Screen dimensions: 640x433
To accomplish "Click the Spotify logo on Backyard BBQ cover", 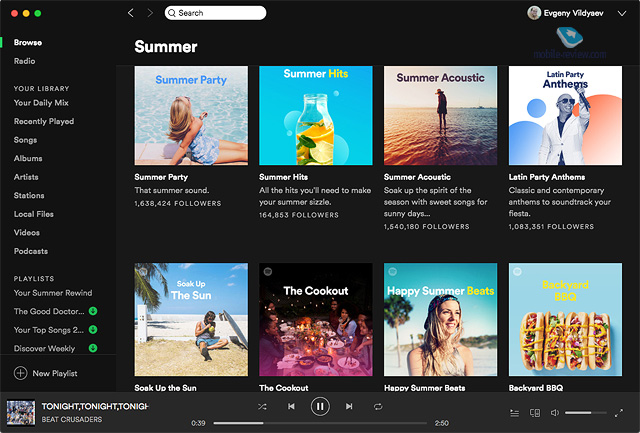I will (517, 271).
